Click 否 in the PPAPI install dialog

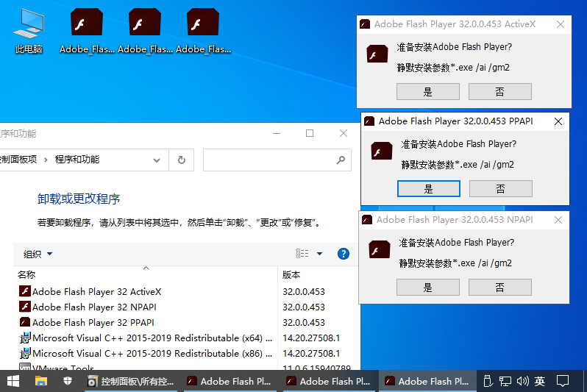click(500, 189)
